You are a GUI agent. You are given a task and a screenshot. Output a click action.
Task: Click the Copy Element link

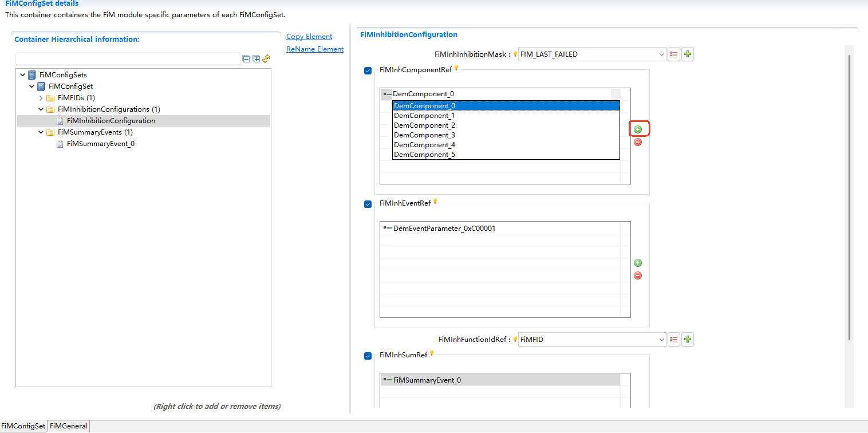(309, 36)
